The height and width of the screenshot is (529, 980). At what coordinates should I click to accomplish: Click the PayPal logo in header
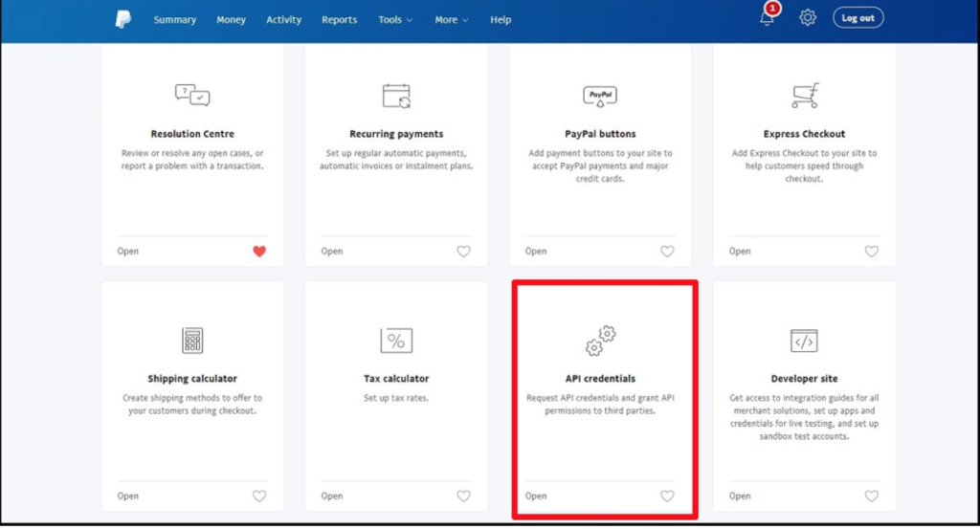123,19
